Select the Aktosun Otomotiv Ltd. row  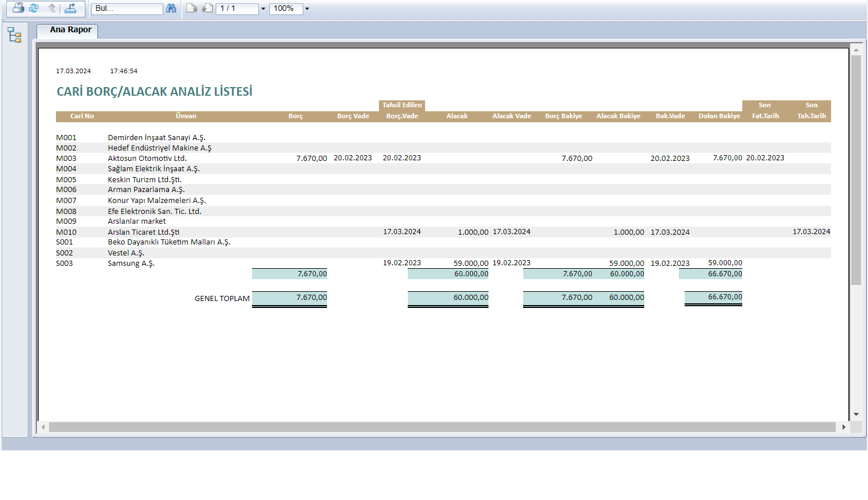coord(147,158)
